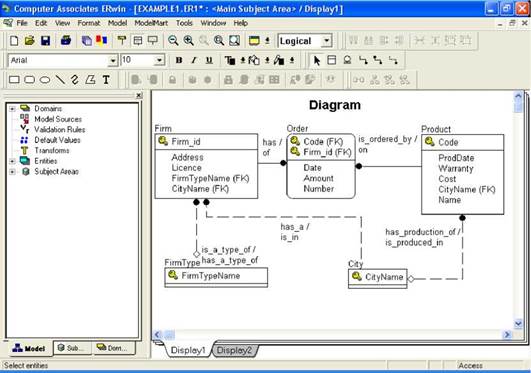Select Validation Rules in model tree
This screenshot has width=531, height=373.
tap(60, 129)
